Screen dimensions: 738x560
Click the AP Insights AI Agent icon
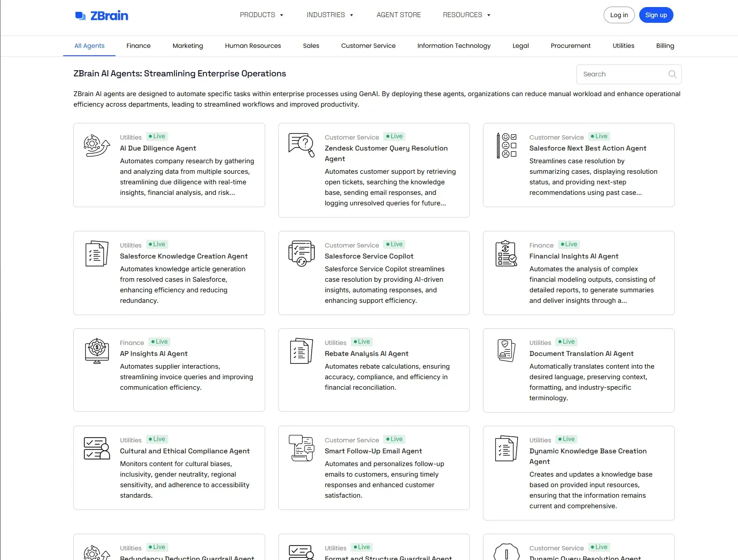tap(97, 351)
